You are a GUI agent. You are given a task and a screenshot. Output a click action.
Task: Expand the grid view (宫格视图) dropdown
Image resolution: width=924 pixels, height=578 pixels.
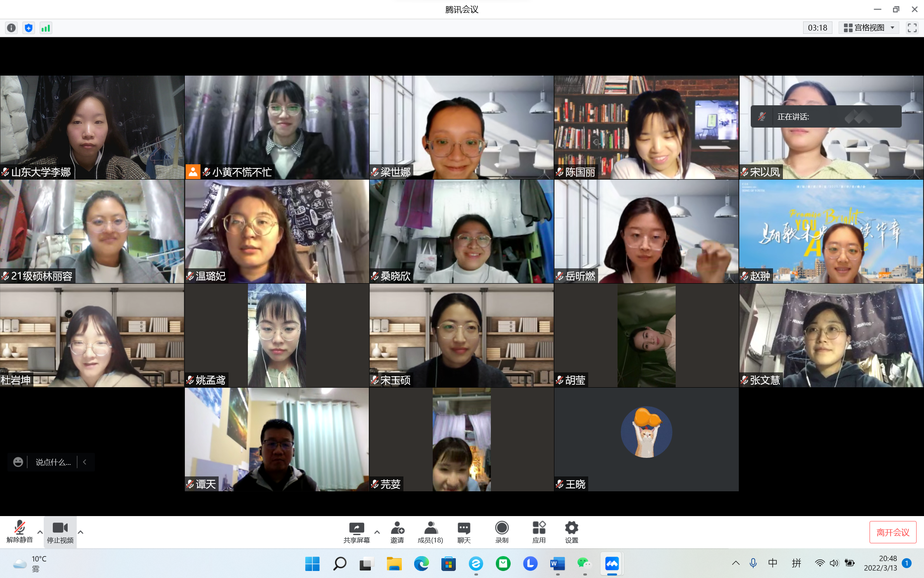click(869, 28)
